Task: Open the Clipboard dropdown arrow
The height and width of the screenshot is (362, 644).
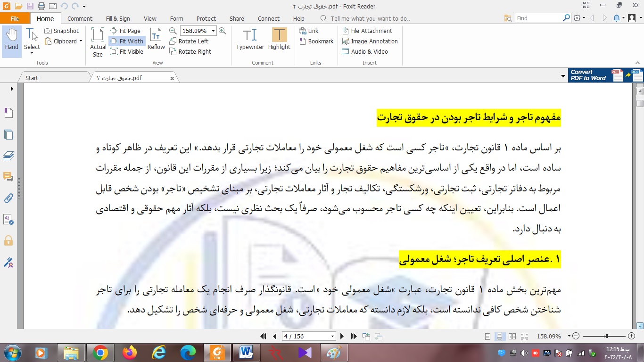Action: 81,41
